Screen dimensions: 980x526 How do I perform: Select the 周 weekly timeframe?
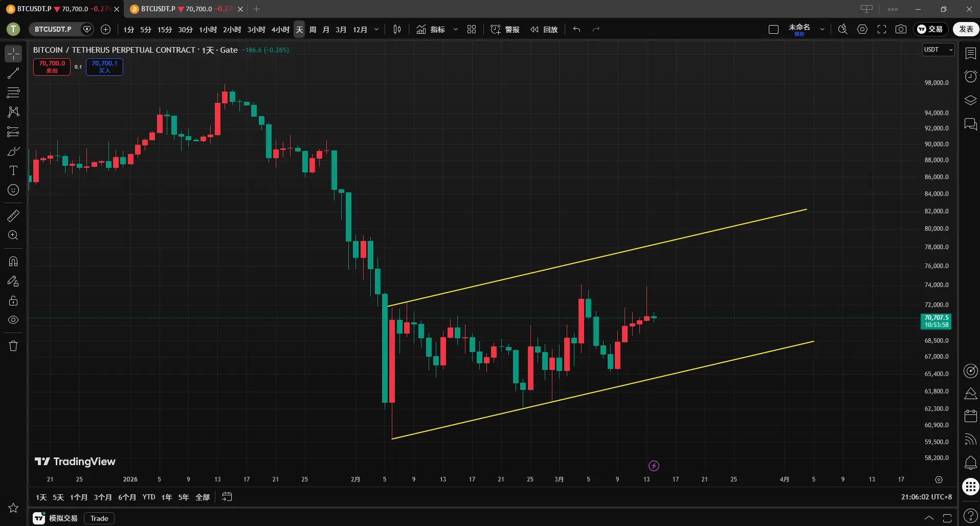click(x=313, y=30)
